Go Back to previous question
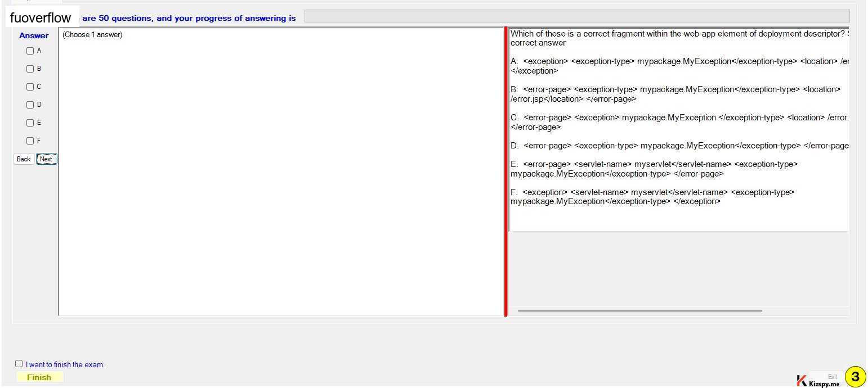 tap(24, 159)
